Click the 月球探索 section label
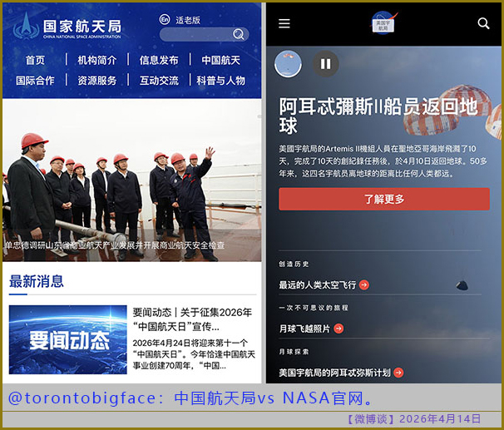 (294, 352)
